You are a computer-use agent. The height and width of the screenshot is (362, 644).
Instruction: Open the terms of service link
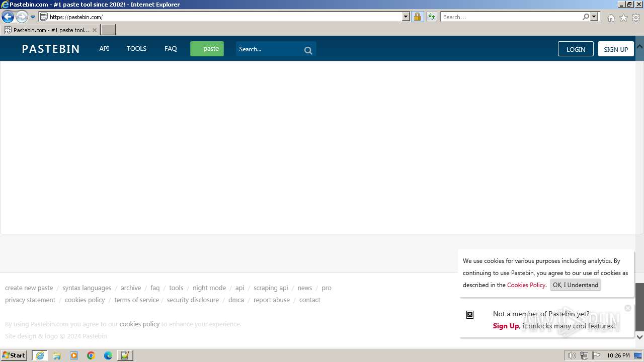coord(136,300)
